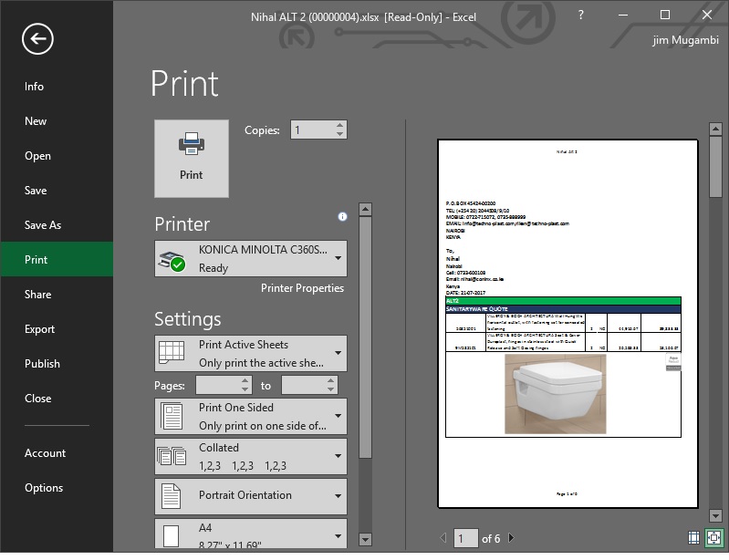
Task: Open the A4 paper size dropdown
Action: pos(251,534)
